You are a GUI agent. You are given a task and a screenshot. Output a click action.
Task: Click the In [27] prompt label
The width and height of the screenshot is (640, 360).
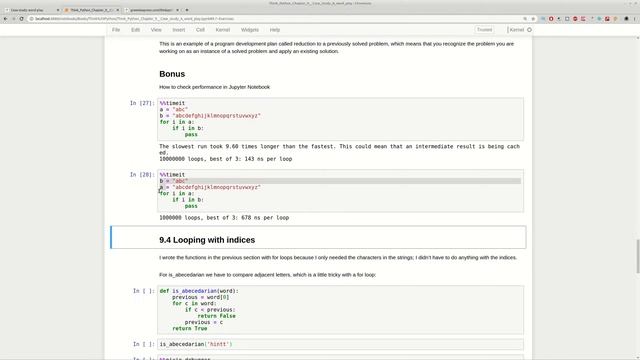(142, 103)
